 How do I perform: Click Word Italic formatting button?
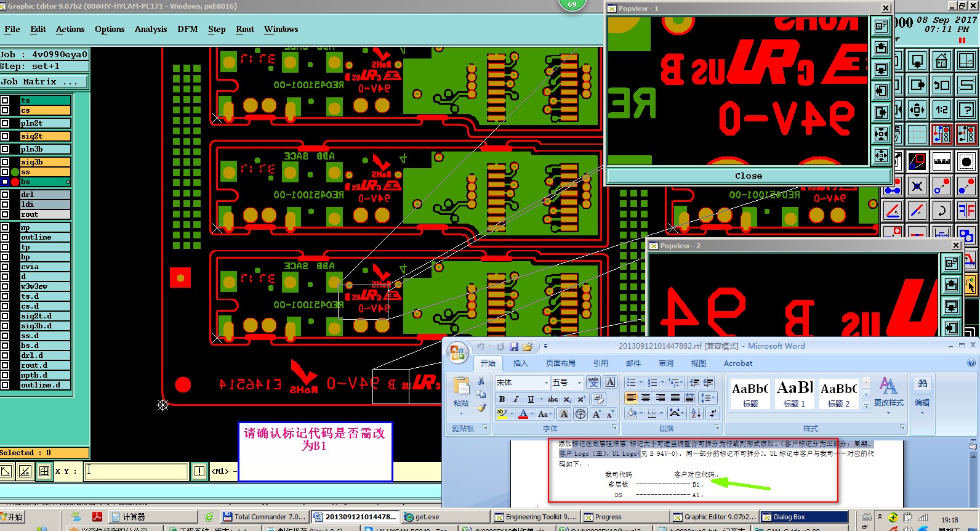point(516,399)
